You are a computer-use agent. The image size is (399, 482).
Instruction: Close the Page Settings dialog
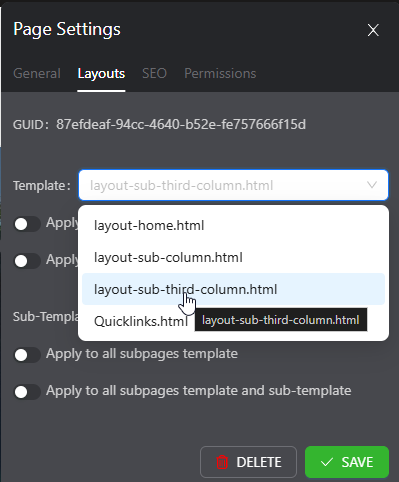pyautogui.click(x=373, y=30)
